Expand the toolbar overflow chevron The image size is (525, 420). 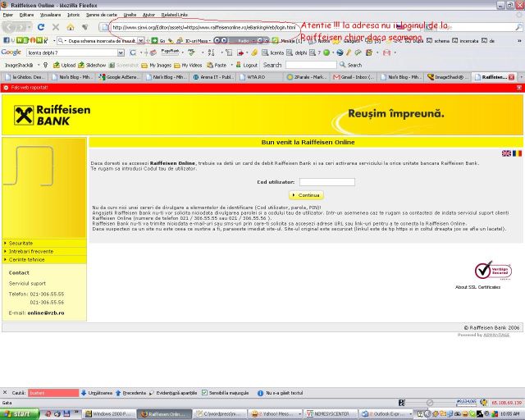point(519,41)
